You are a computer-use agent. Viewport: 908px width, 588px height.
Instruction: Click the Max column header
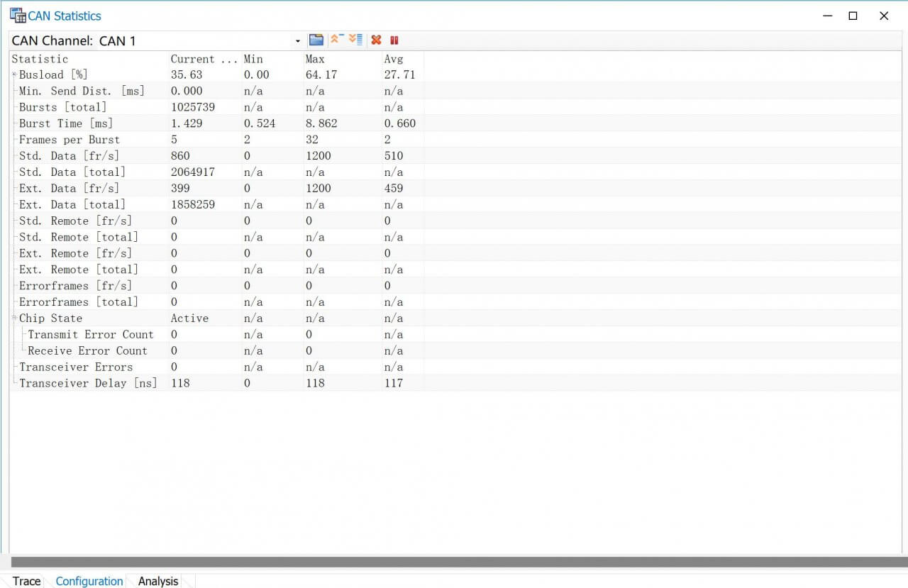point(315,59)
